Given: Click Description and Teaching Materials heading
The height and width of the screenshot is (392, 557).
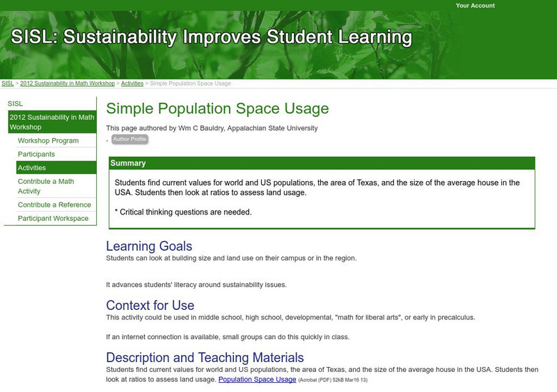Looking at the screenshot, I should tap(205, 357).
